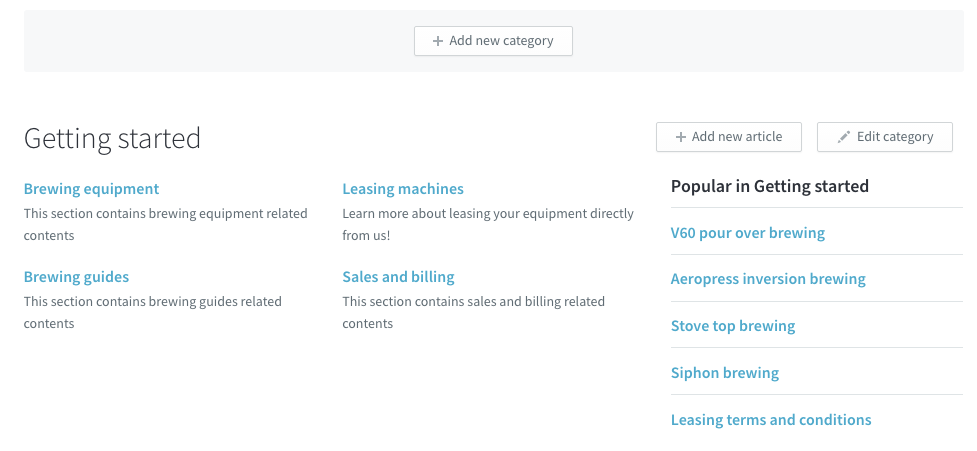Click the Add new category button
Viewport: 977px width, 451px height.
(x=493, y=41)
